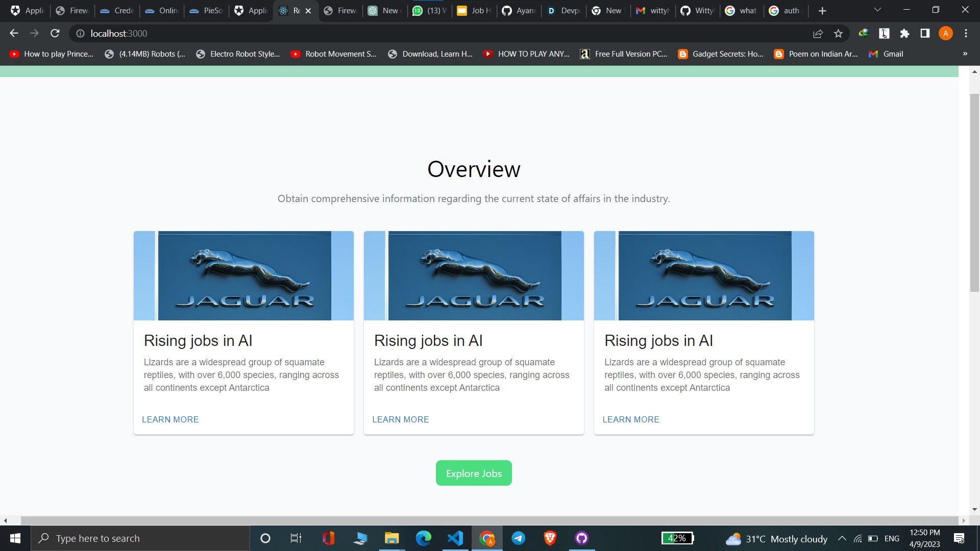Expand hidden bookmarks chevron

click(x=965, y=54)
